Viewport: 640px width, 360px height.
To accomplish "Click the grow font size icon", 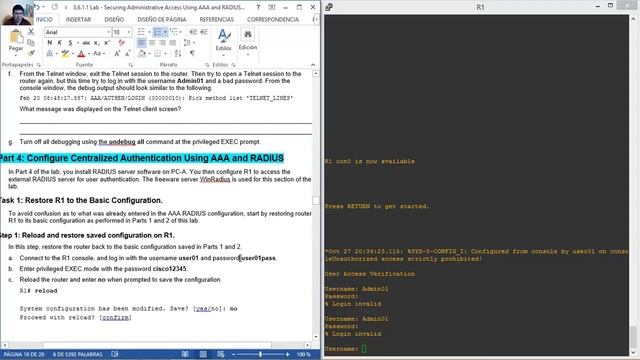I will pos(117,53).
